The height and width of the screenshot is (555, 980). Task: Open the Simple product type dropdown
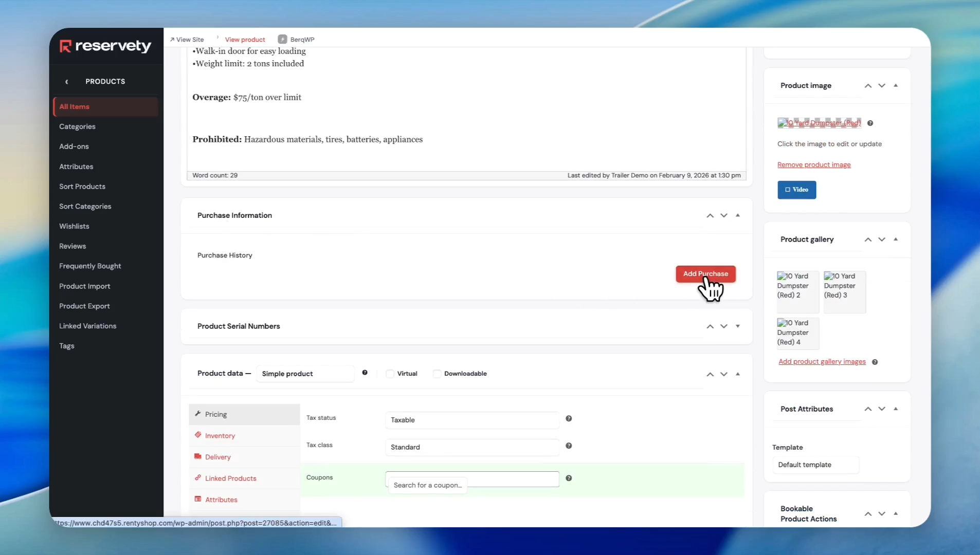[305, 374]
